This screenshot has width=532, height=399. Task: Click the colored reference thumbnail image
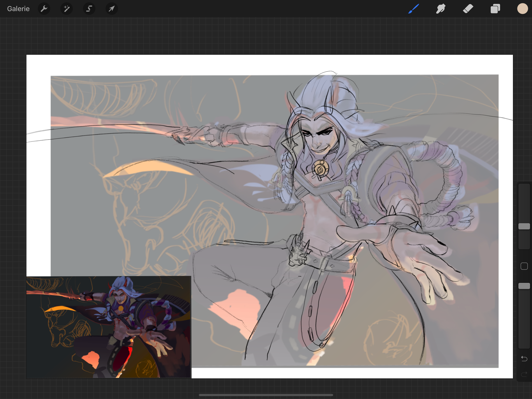pos(109,327)
